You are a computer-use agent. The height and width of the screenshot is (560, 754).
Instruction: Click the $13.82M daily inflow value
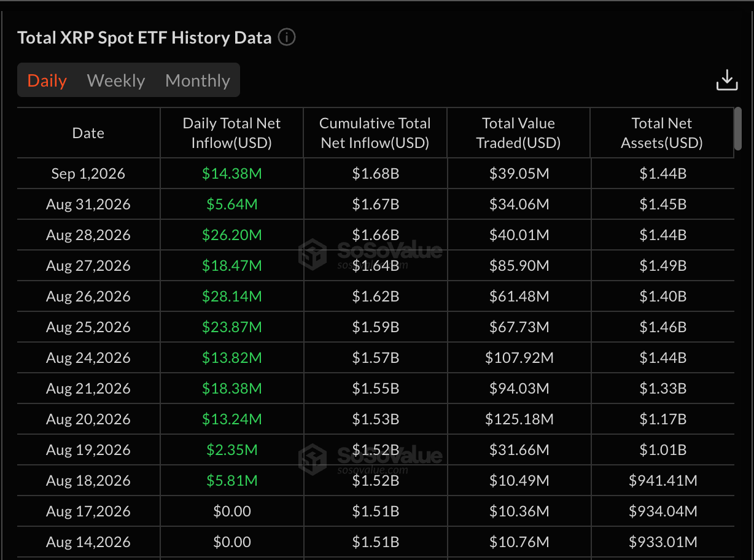click(x=232, y=358)
